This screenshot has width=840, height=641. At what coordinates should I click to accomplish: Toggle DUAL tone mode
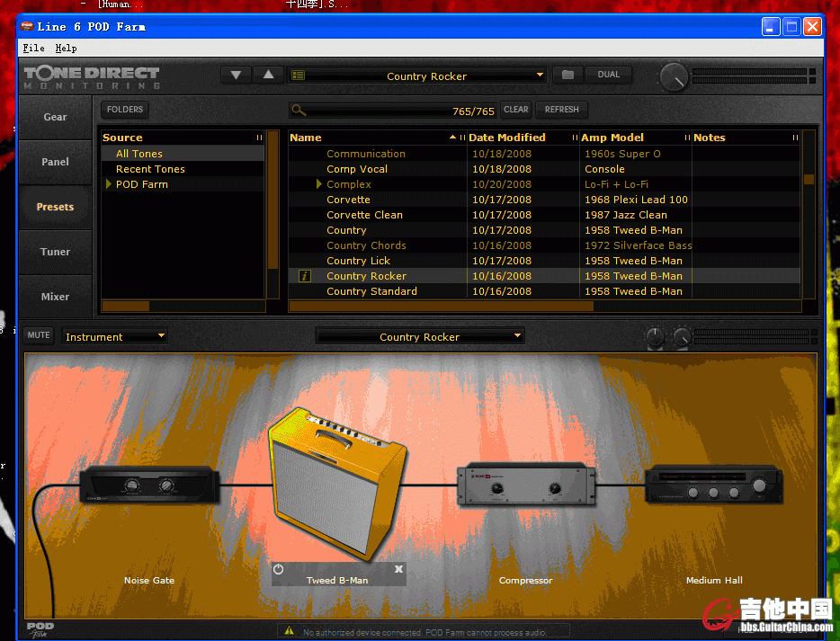[609, 75]
